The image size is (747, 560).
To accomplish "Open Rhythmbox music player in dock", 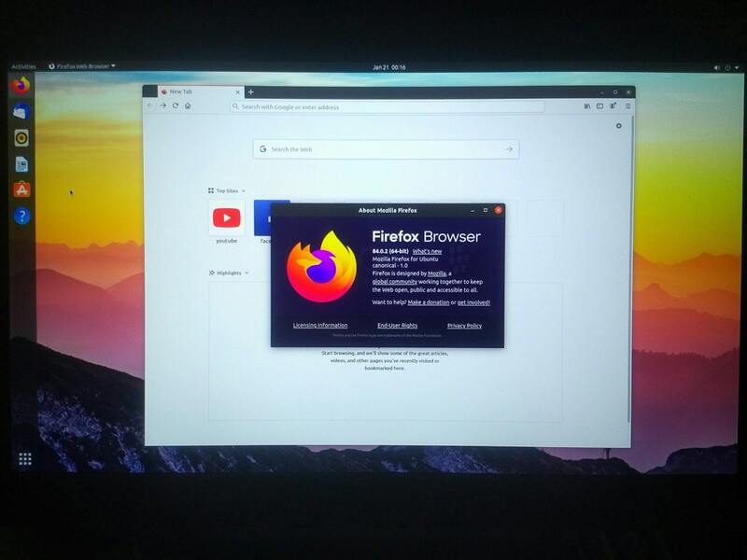I will pyautogui.click(x=21, y=138).
